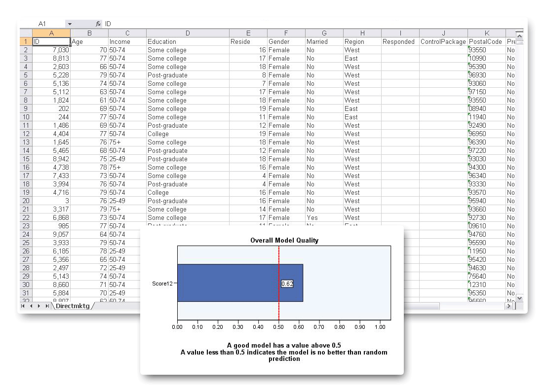Click the Reside header cell
This screenshot has width=545, height=392.
pos(248,41)
